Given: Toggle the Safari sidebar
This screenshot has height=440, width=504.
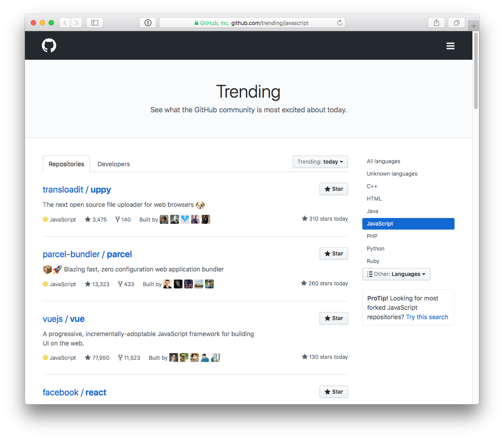Looking at the screenshot, I should point(94,22).
